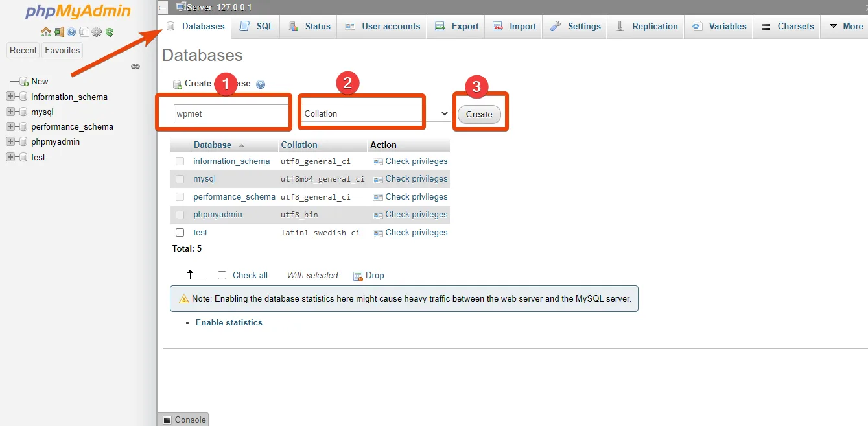Open test link in database table
868x426 pixels.
click(200, 233)
